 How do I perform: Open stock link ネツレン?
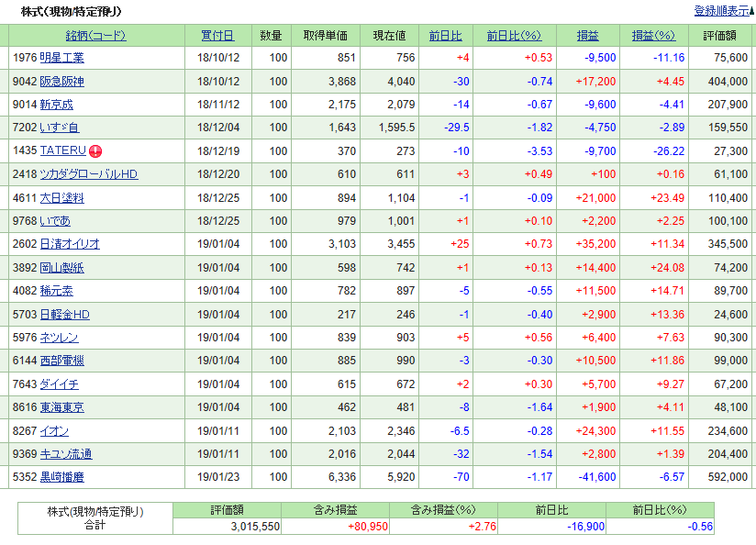point(59,338)
